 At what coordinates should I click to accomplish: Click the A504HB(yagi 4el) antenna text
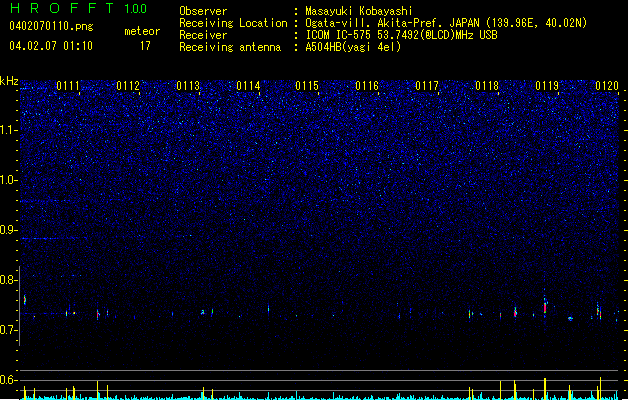[353, 47]
